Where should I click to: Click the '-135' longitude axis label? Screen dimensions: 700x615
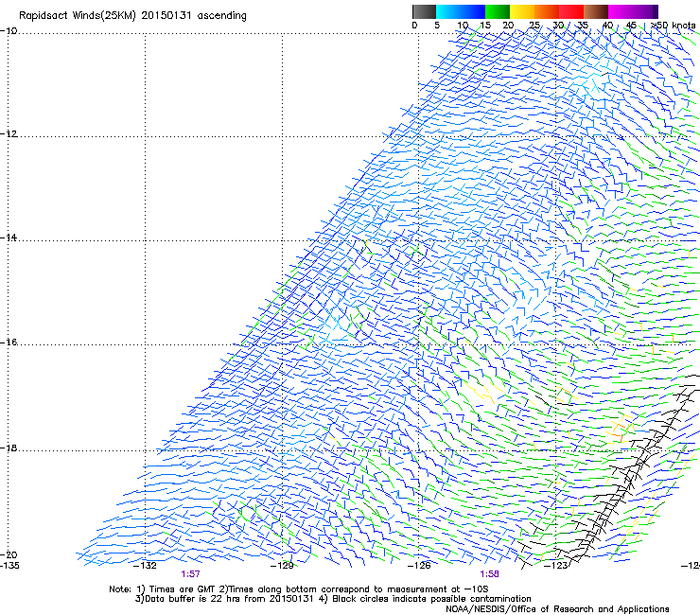click(9, 566)
